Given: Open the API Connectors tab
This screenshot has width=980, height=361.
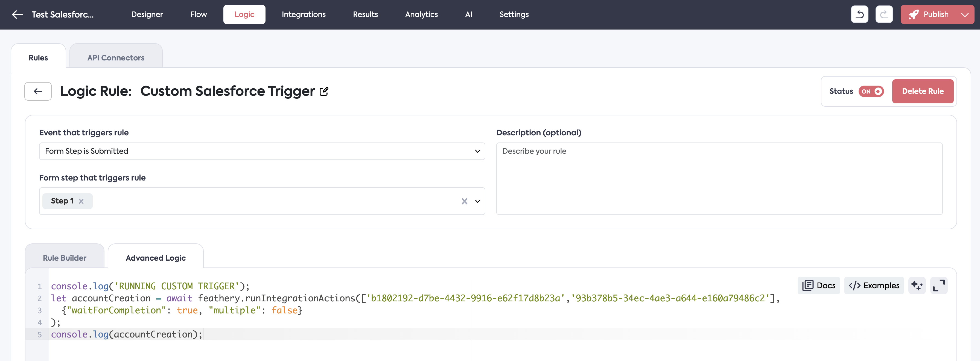Looking at the screenshot, I should point(116,58).
